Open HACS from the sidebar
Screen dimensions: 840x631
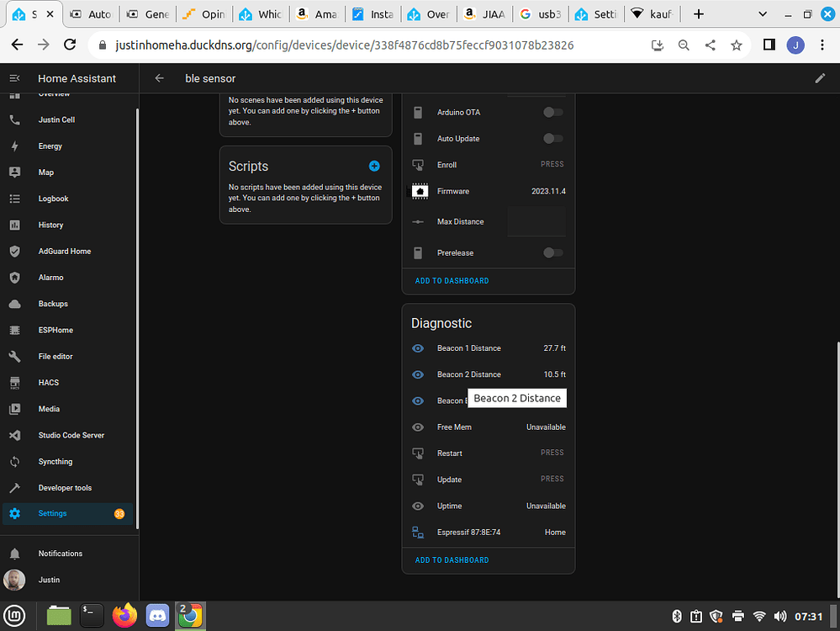pyautogui.click(x=48, y=382)
